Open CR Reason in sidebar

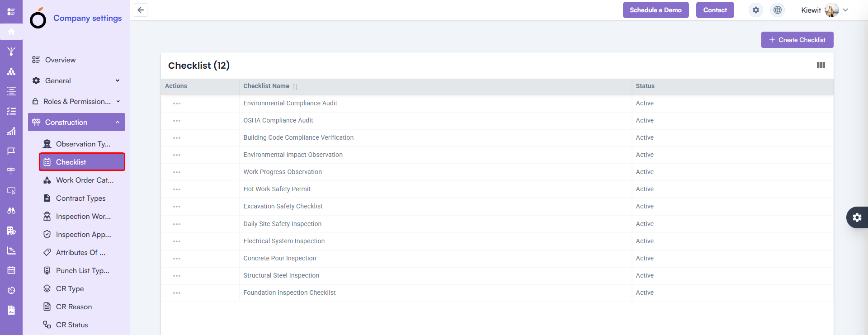pos(82,307)
